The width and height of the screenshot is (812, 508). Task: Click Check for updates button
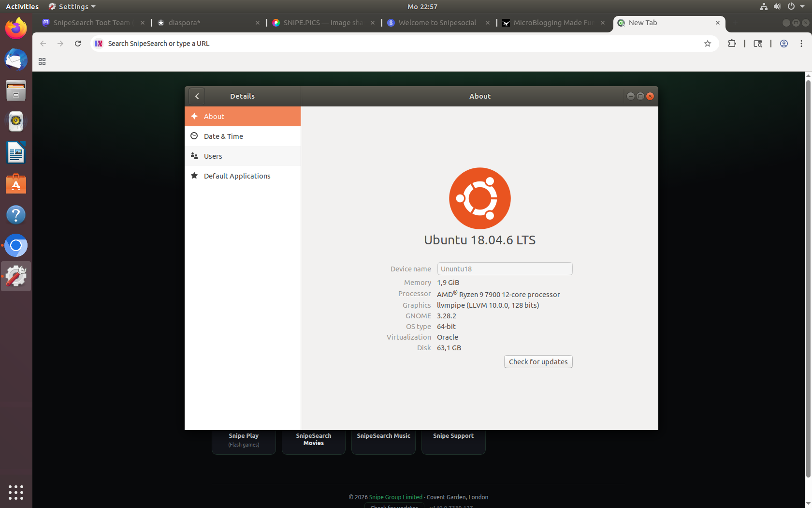pos(538,362)
